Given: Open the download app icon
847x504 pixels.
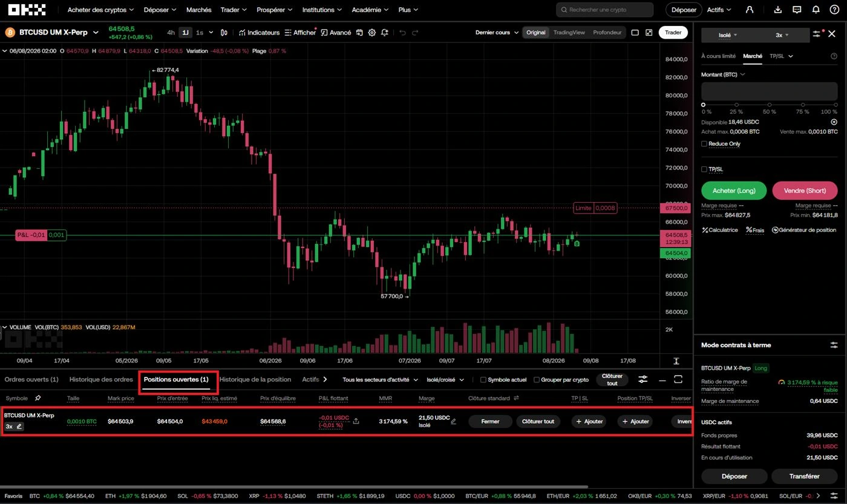Looking at the screenshot, I should [x=778, y=10].
